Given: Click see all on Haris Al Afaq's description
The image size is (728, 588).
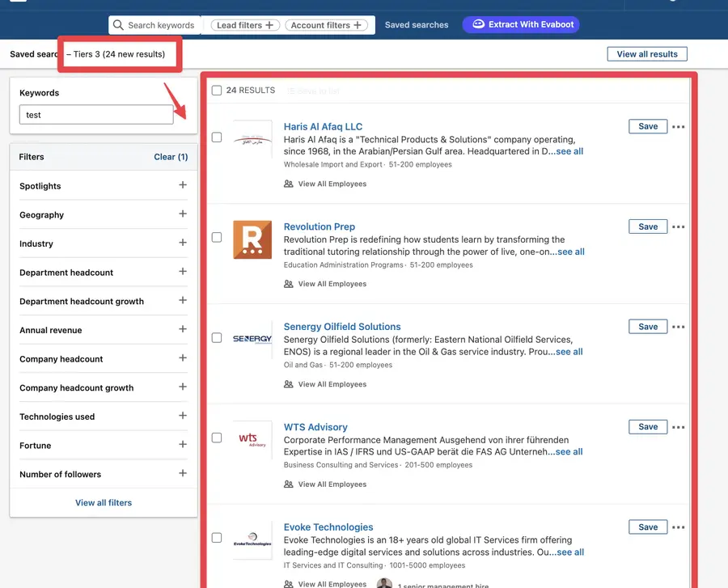Looking at the screenshot, I should coord(569,151).
